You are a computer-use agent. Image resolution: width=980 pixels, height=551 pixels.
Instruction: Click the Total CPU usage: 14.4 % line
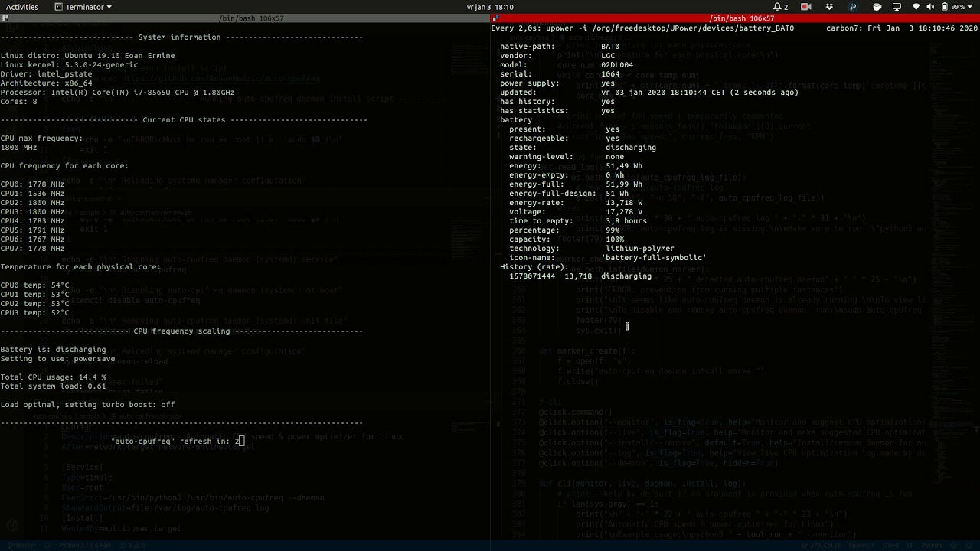tap(53, 377)
